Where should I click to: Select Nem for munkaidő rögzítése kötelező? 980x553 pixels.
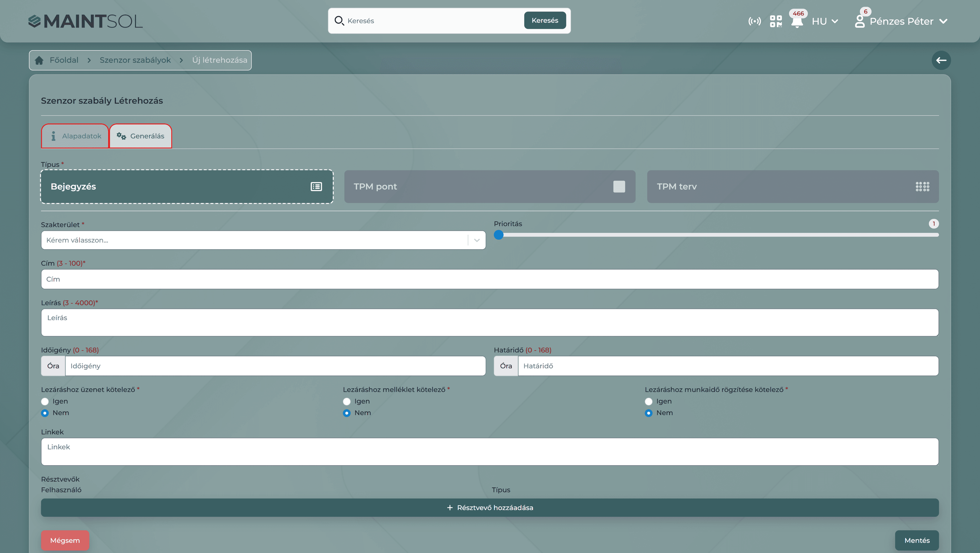649,413
